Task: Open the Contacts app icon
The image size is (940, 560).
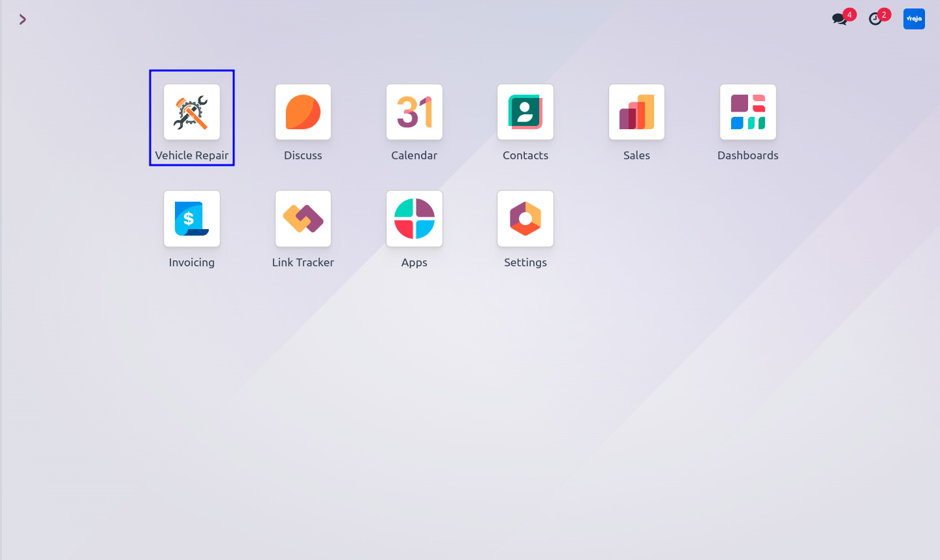Action: (x=525, y=112)
